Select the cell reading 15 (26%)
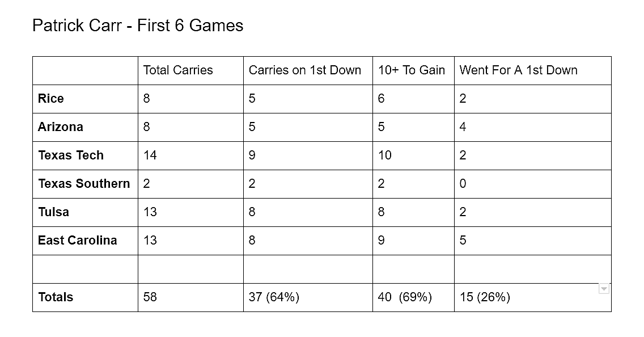Screen dimensions: 644x337 [533, 297]
